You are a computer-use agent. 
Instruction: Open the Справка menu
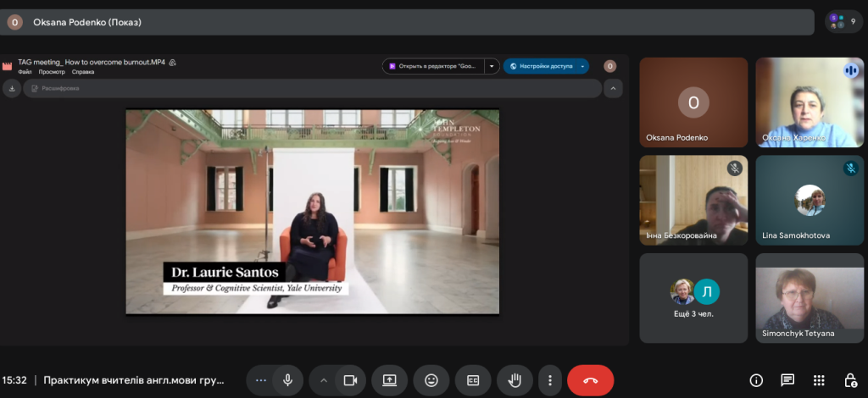[83, 73]
